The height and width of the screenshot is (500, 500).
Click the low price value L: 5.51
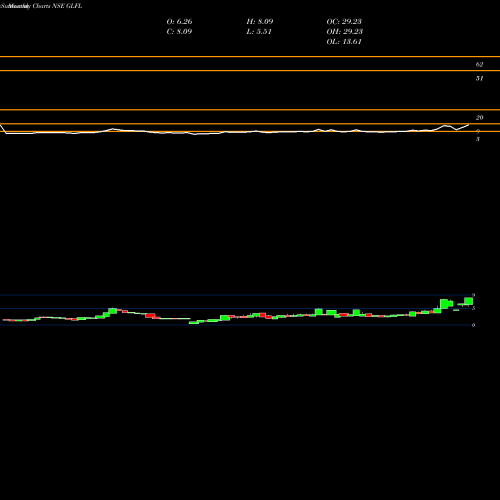coord(259,32)
